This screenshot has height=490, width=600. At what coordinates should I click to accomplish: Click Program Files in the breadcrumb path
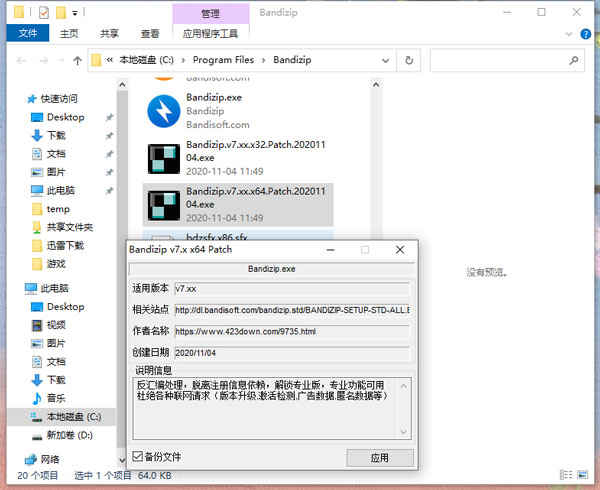pos(223,60)
